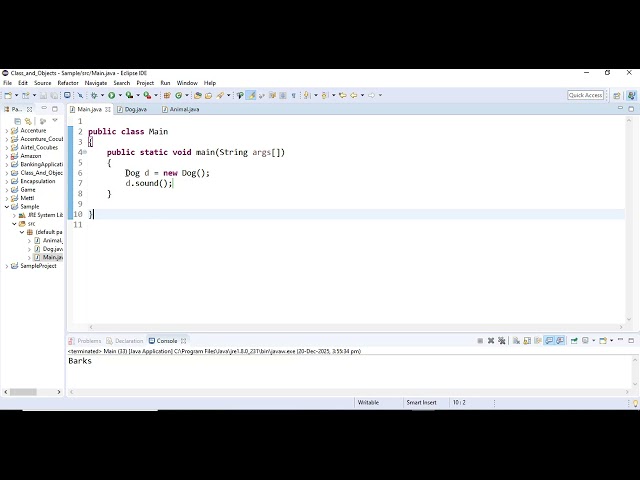The height and width of the screenshot is (480, 640).
Task: Go Back with the yellow left arrow
Action: point(353,95)
